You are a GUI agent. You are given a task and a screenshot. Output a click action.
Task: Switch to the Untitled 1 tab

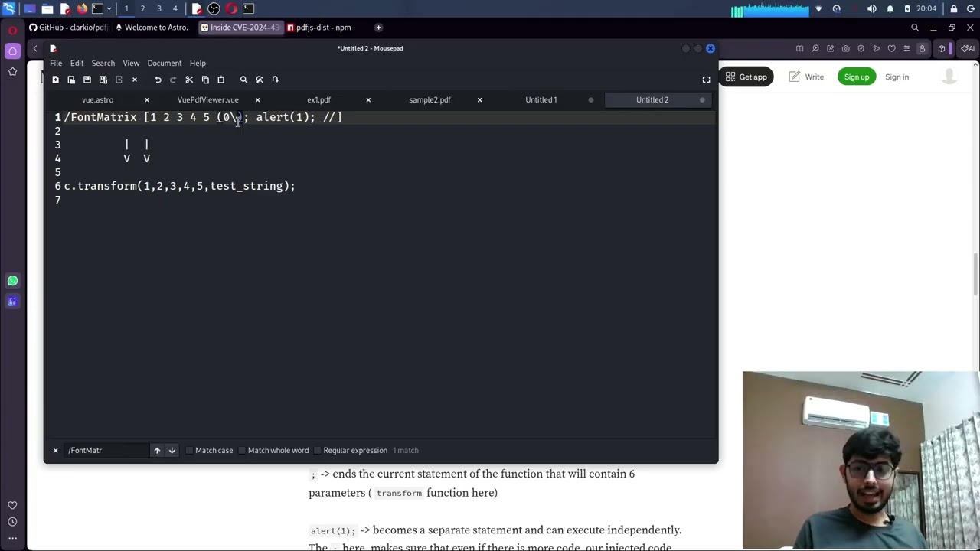coord(541,99)
